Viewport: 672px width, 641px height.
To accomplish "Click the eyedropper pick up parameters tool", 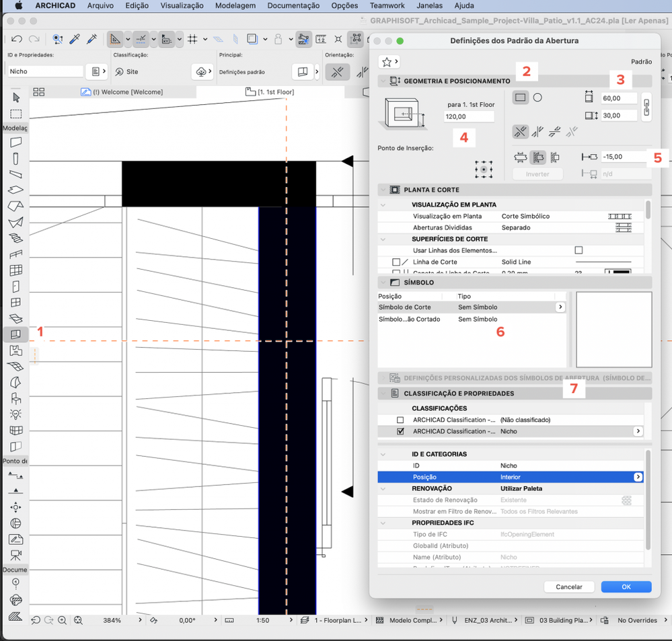I will pyautogui.click(x=75, y=40).
